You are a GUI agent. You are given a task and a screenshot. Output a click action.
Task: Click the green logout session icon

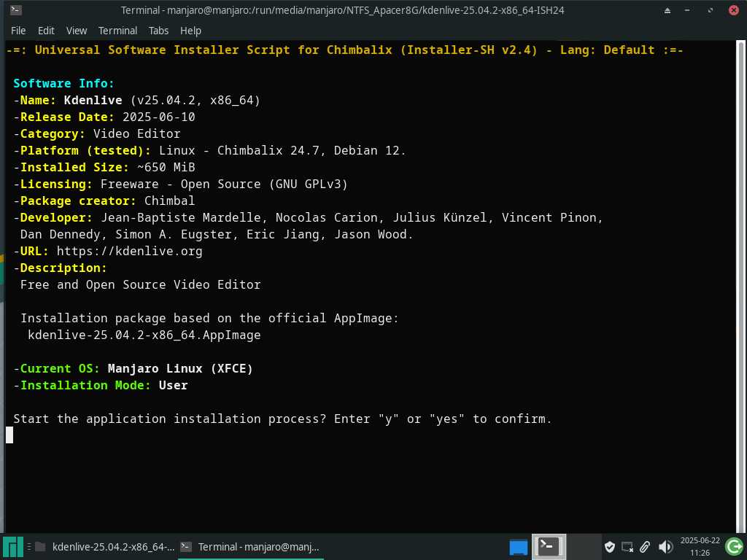(734, 547)
